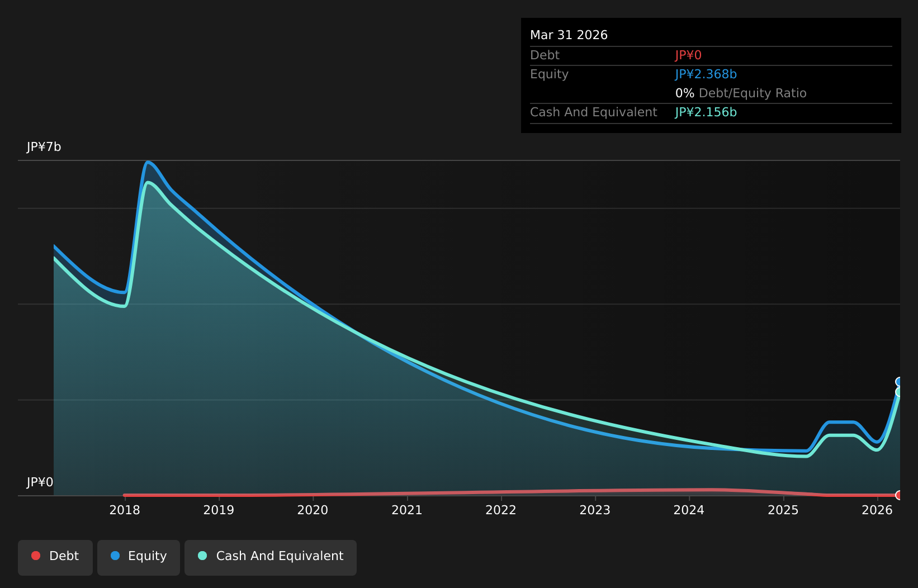
Task: Click the JP¥2.156b cash value
Action: pos(706,112)
